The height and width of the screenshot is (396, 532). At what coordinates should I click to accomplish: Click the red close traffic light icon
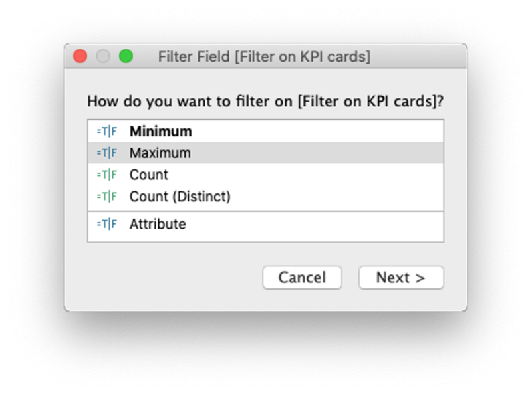click(x=80, y=56)
